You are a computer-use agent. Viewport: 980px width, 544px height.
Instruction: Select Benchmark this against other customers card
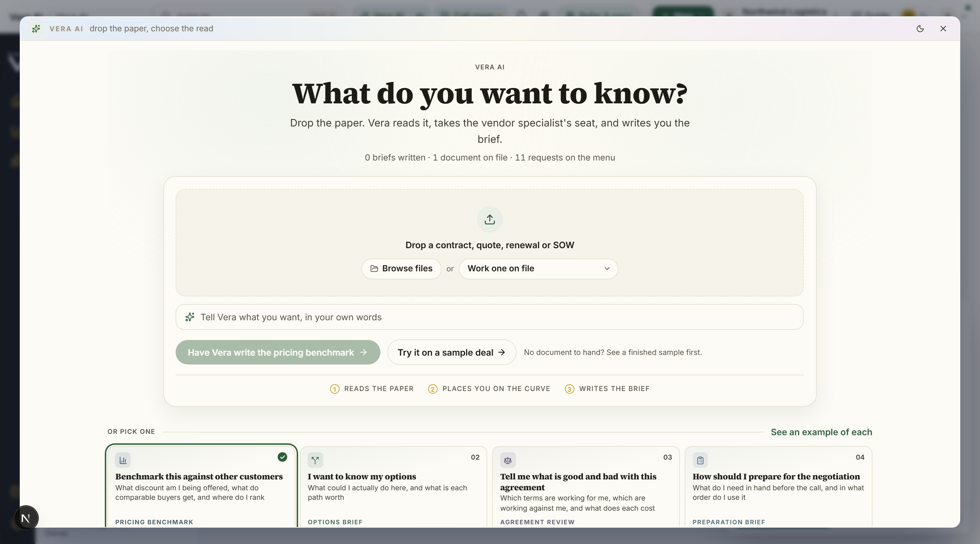(x=201, y=486)
